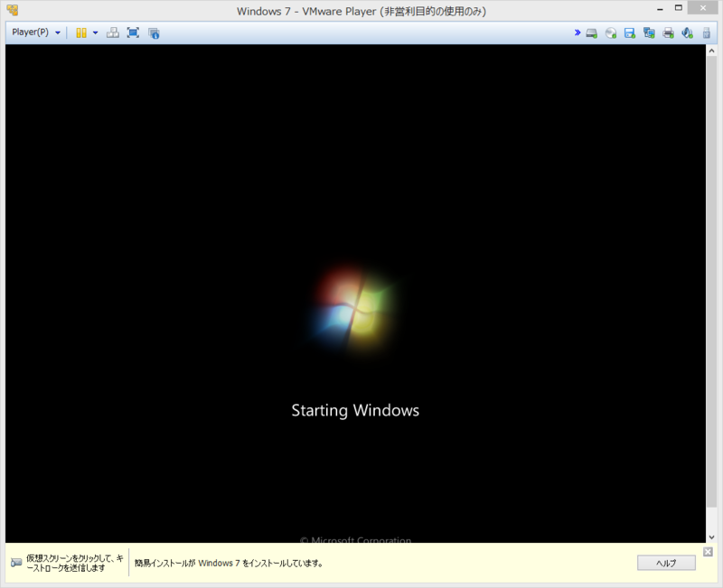Image resolution: width=723 pixels, height=588 pixels.
Task: Open the hard disk device icon
Action: click(x=592, y=33)
